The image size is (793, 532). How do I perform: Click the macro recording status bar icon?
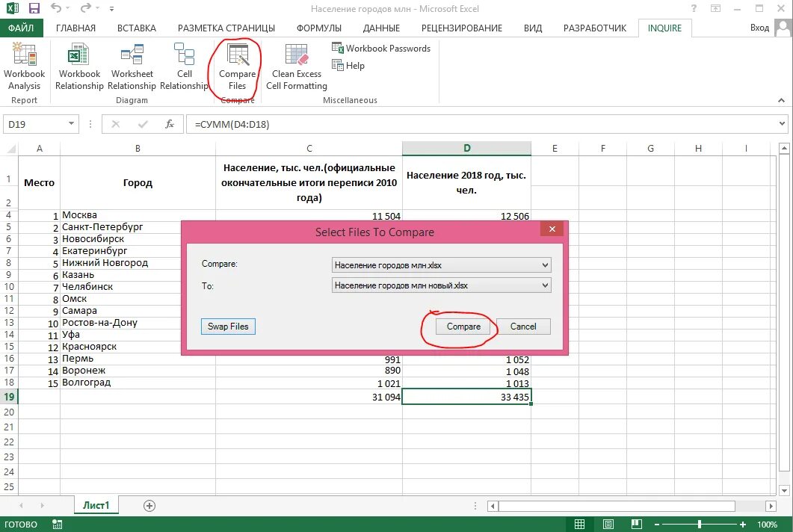[x=57, y=525]
